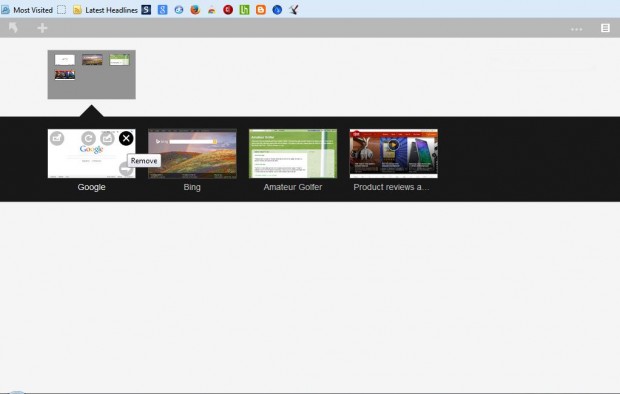This screenshot has width=620, height=394.
Task: Click the top-left edit icon on Google dial
Action: (57, 138)
